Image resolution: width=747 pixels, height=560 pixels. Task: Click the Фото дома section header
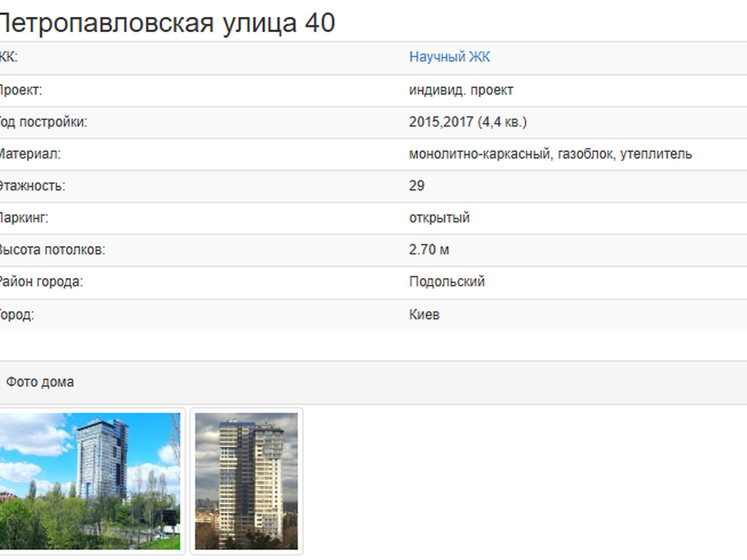point(40,382)
